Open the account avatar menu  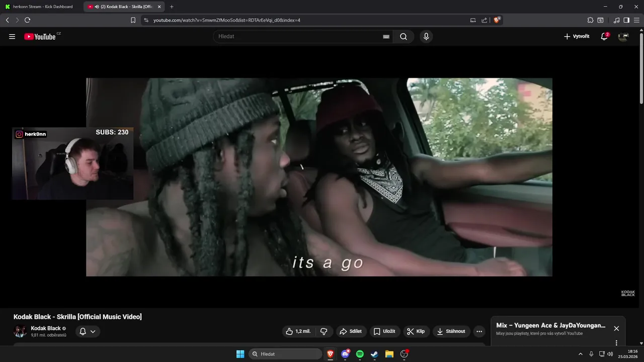pyautogui.click(x=623, y=36)
